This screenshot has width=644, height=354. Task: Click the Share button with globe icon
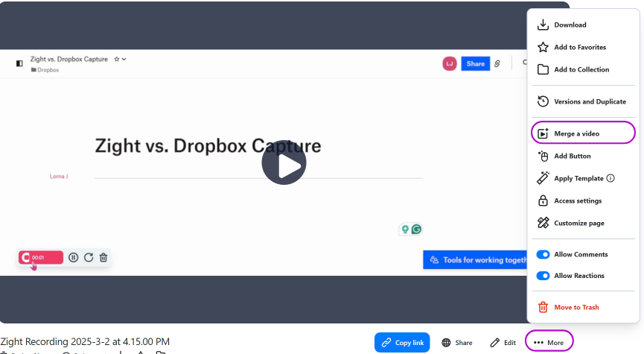pyautogui.click(x=457, y=343)
